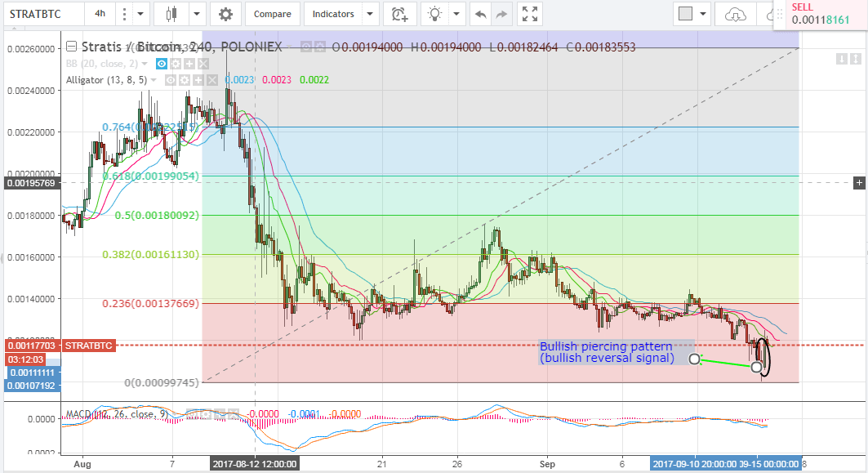Open the Compare symbols dialog
The height and width of the screenshot is (473, 868).
[273, 14]
